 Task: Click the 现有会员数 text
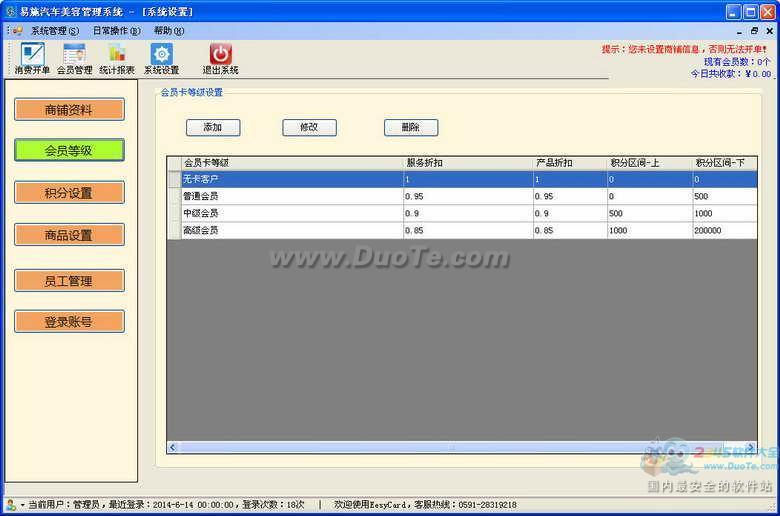[737, 62]
